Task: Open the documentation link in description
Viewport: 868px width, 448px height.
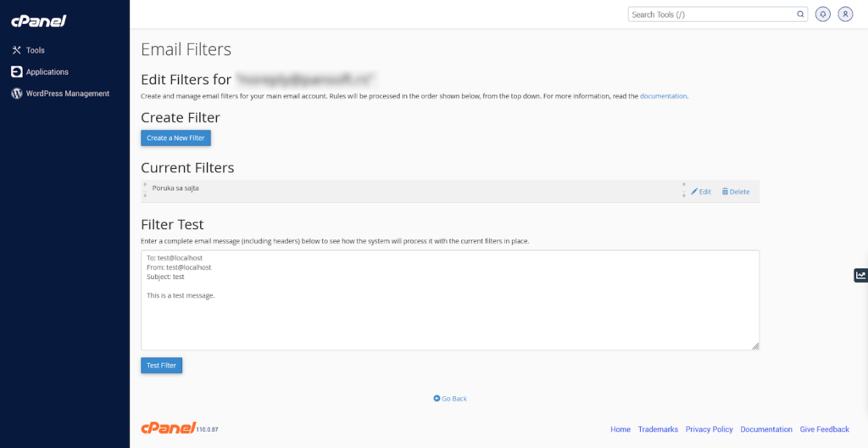Action: (x=663, y=96)
